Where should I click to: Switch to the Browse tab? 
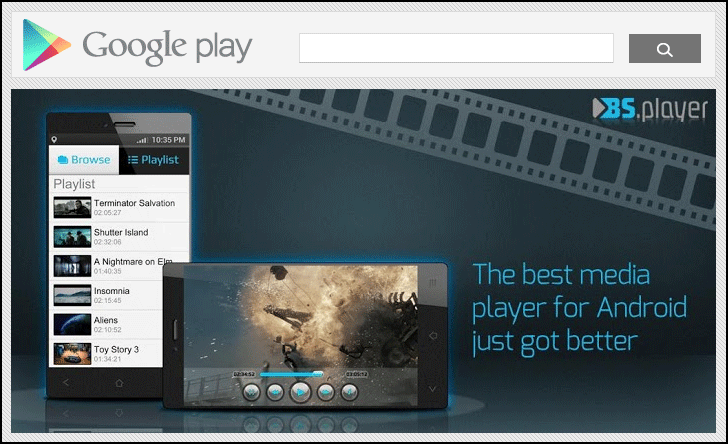pyautogui.click(x=84, y=159)
